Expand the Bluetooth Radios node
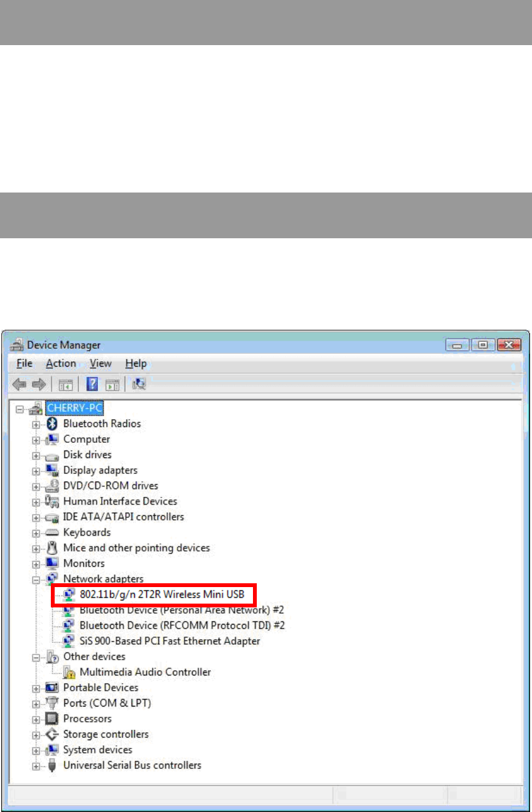The height and width of the screenshot is (812, 532). [x=36, y=424]
